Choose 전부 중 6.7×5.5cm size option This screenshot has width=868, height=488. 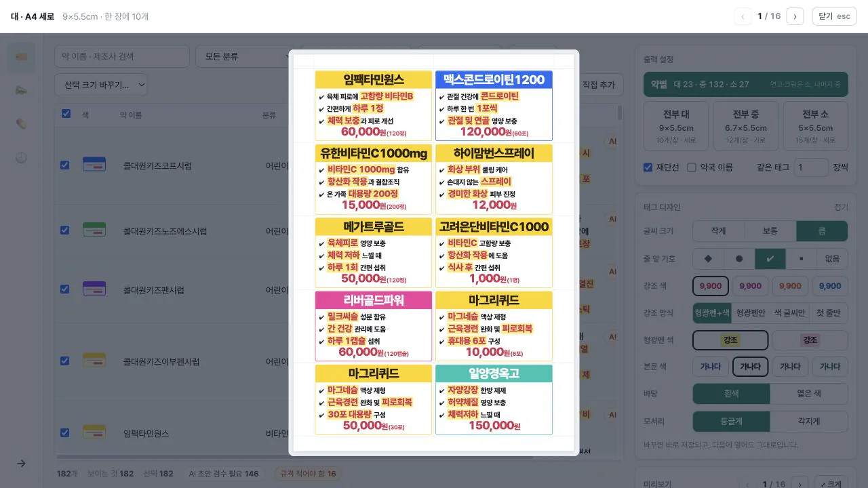[x=746, y=126]
